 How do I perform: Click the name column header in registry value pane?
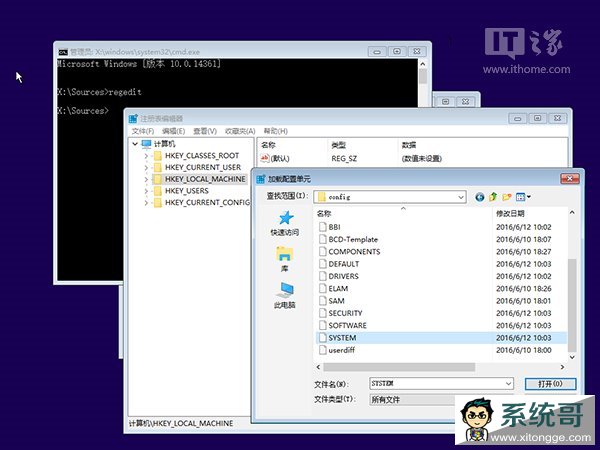pyautogui.click(x=268, y=145)
